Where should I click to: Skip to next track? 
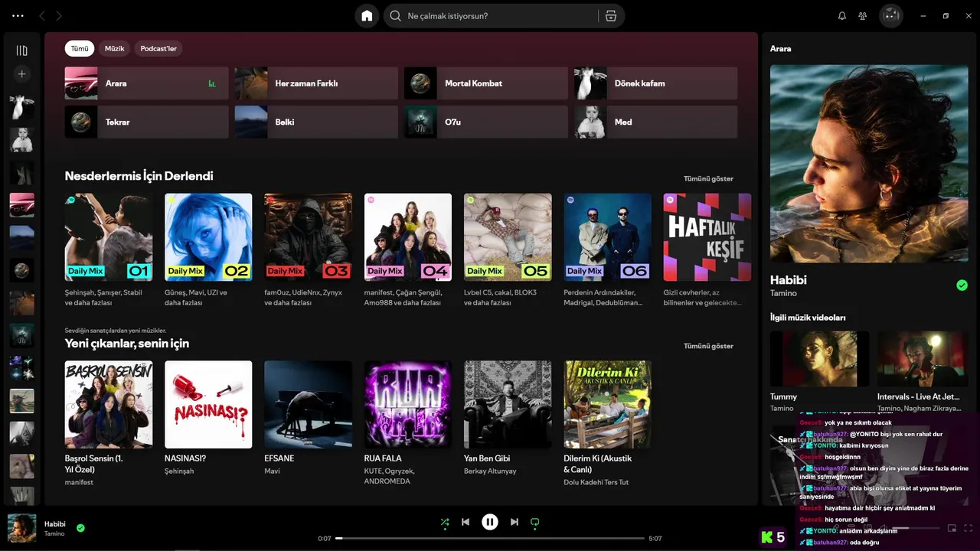click(514, 523)
